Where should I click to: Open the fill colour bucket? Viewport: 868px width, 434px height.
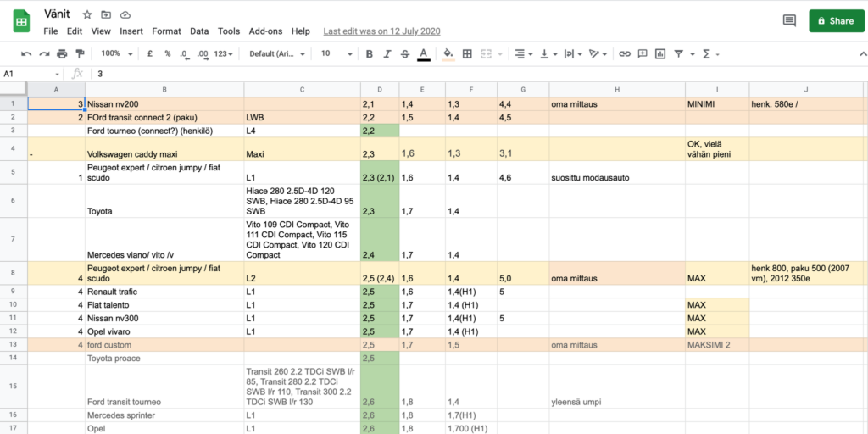tap(448, 53)
